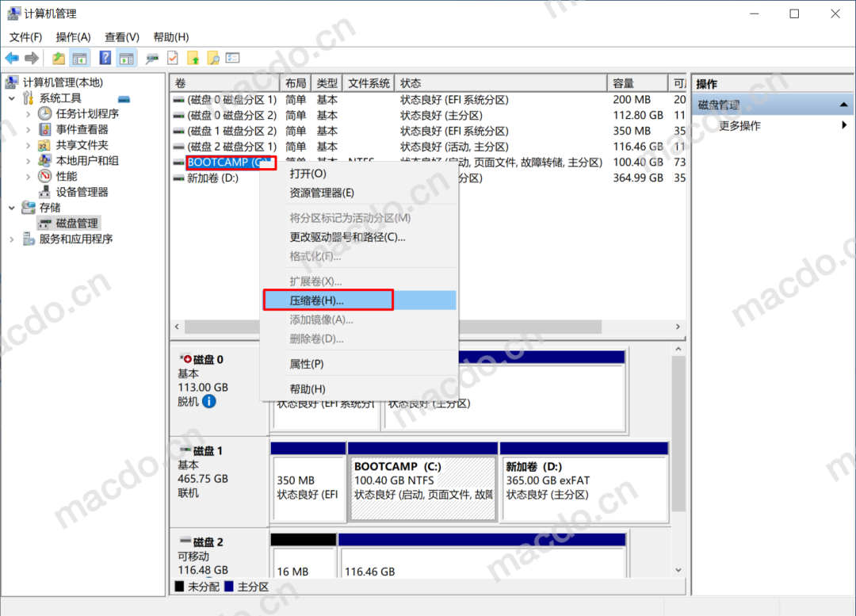
Task: Click the folder with magnifier toolbar icon
Action: click(x=212, y=58)
